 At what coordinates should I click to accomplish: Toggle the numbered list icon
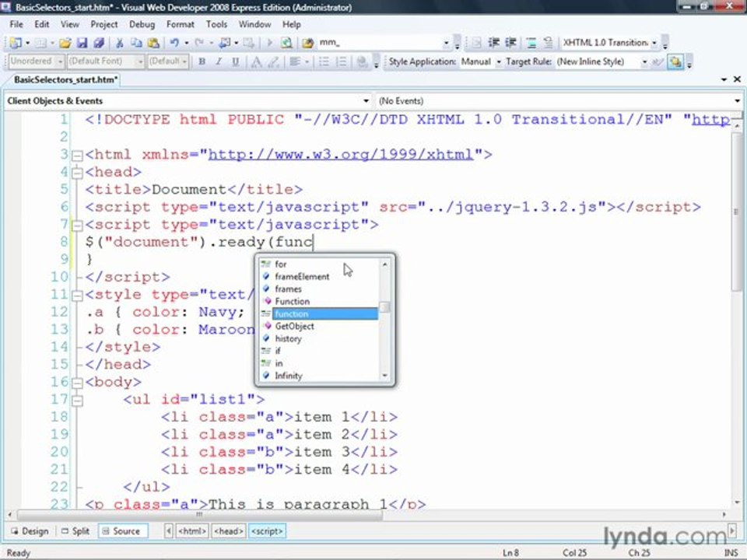coord(341,62)
